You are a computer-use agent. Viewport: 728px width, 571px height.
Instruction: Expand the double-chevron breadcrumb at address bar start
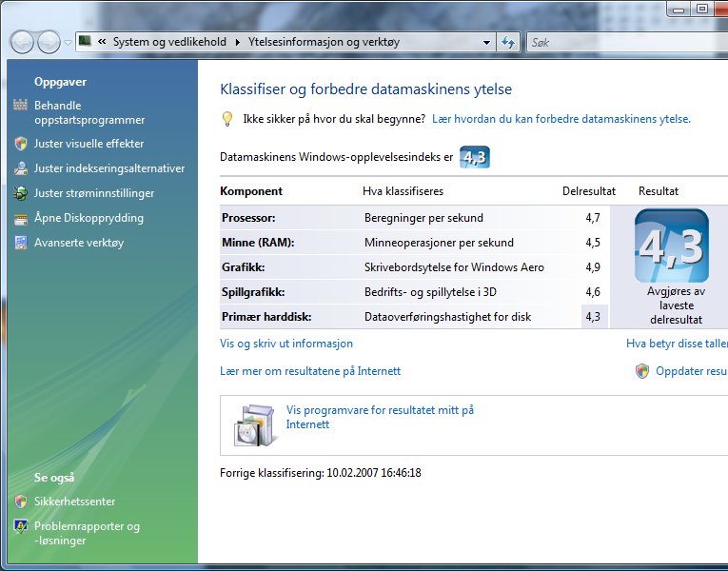point(102,42)
